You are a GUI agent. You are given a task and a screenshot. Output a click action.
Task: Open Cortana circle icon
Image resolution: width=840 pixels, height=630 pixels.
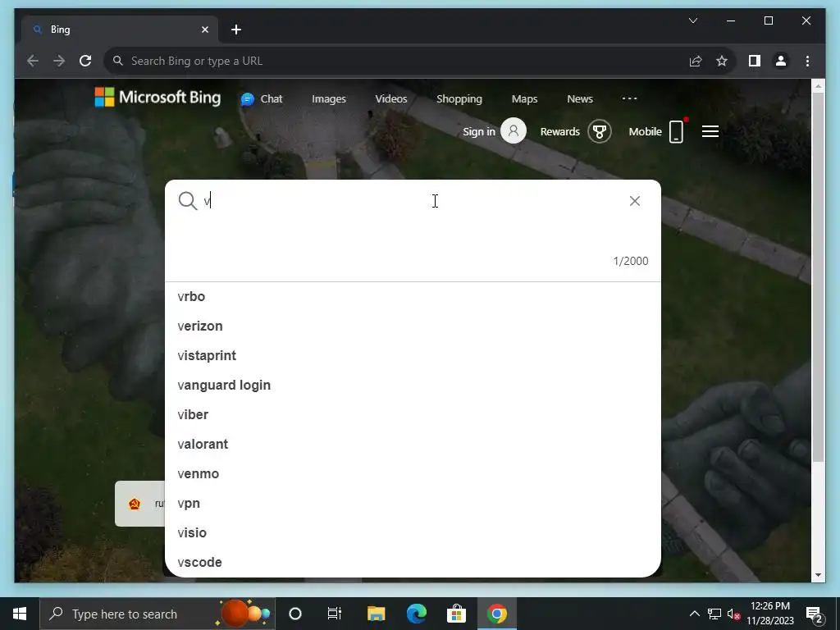294,614
